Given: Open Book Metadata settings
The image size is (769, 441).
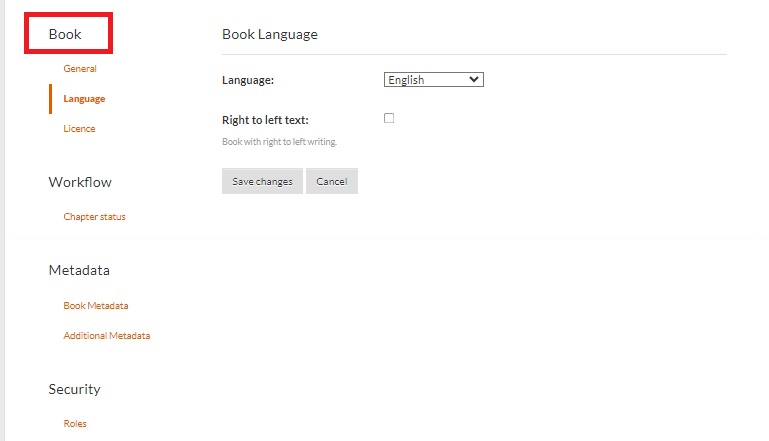Looking at the screenshot, I should [96, 306].
